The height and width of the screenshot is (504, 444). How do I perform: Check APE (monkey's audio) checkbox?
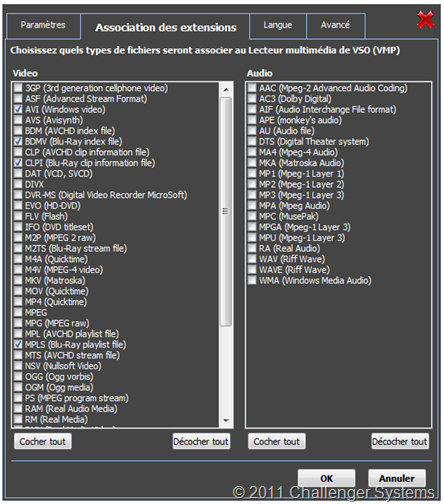(x=252, y=120)
